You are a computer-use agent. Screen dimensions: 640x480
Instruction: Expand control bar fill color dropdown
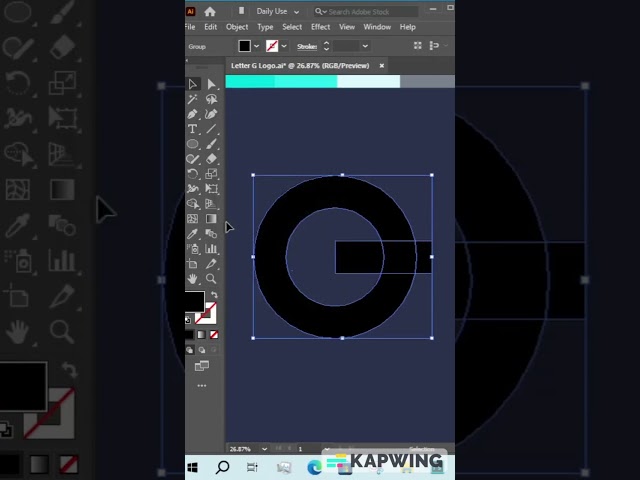pyautogui.click(x=256, y=46)
